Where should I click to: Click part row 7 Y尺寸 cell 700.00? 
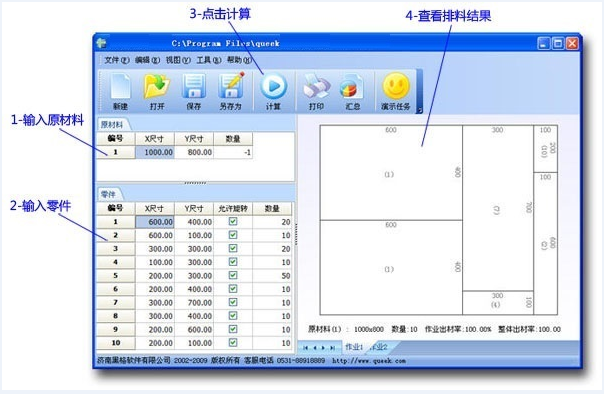click(x=194, y=303)
